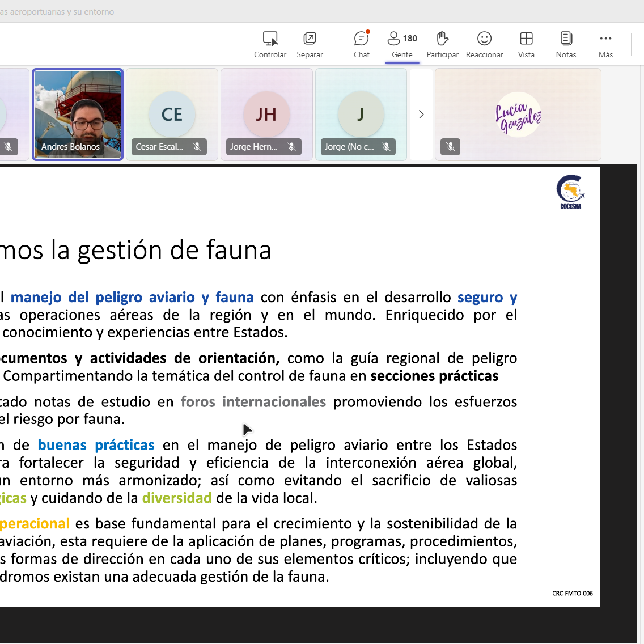The width and height of the screenshot is (644, 644).
Task: Click the 'buenas prácticas' highlighted text
Action: click(x=96, y=445)
